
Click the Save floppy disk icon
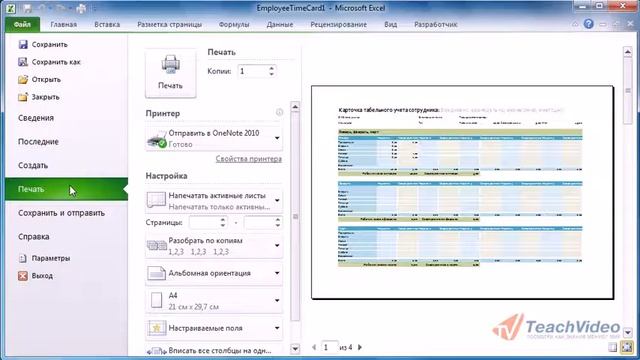tap(23, 44)
